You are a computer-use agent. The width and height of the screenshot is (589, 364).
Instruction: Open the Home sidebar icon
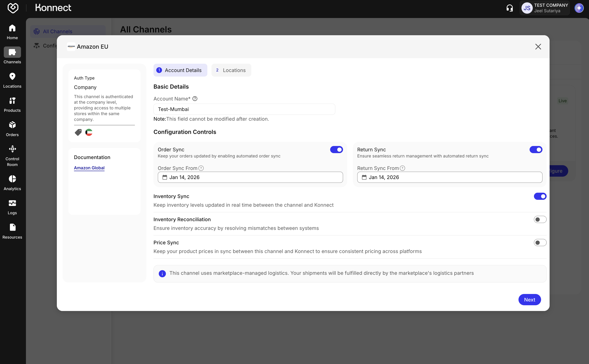tap(12, 28)
